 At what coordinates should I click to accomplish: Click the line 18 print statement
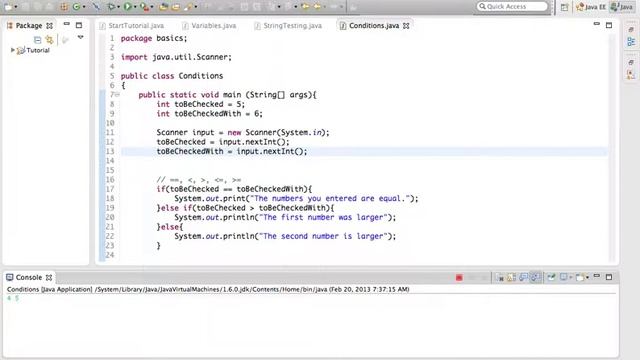(x=296, y=199)
